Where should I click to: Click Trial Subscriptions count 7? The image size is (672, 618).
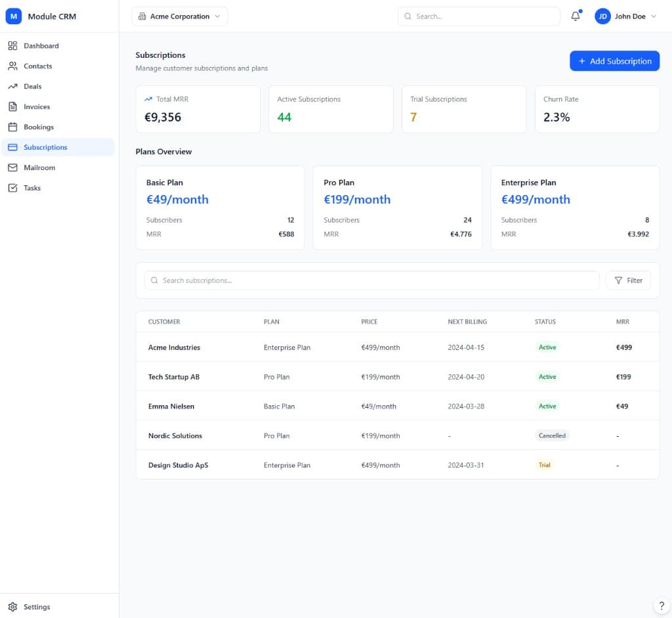pyautogui.click(x=413, y=117)
